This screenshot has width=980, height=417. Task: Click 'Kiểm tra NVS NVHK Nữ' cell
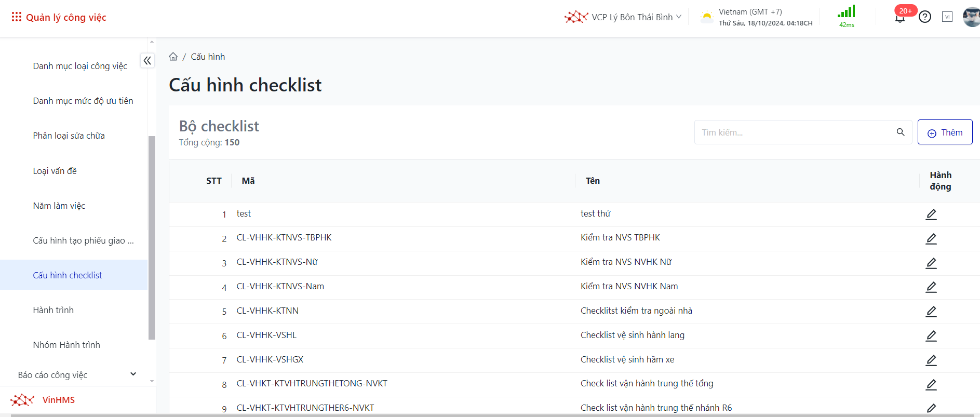pyautogui.click(x=626, y=262)
